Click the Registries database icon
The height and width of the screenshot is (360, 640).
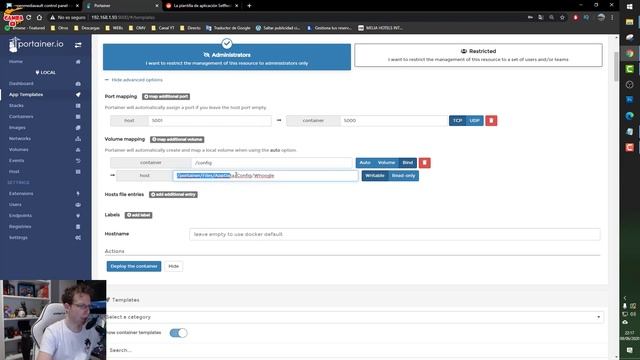[x=78, y=227]
